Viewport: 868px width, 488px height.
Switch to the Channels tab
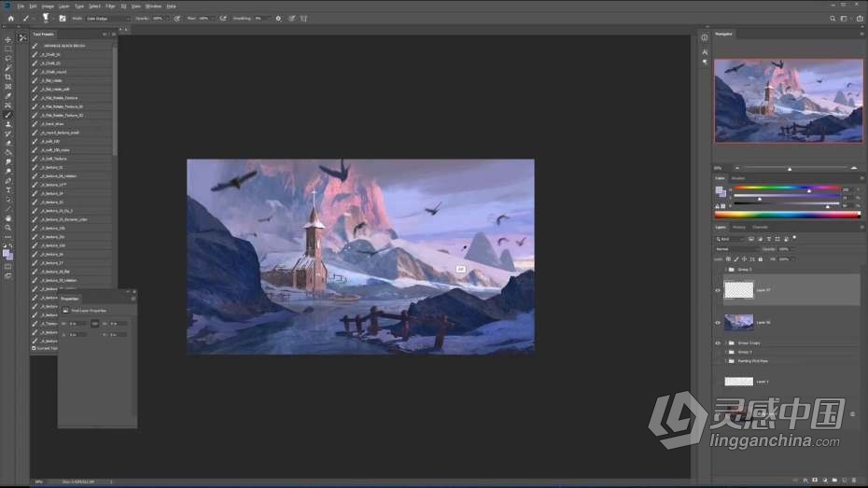tap(760, 228)
